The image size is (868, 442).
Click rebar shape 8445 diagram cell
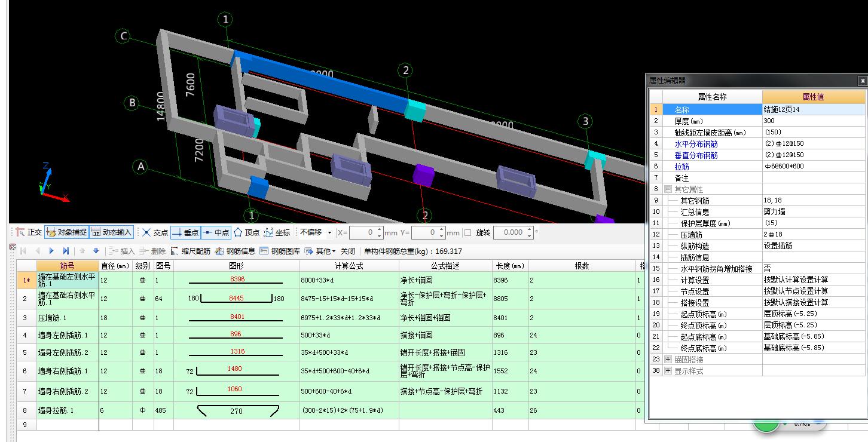coord(236,298)
